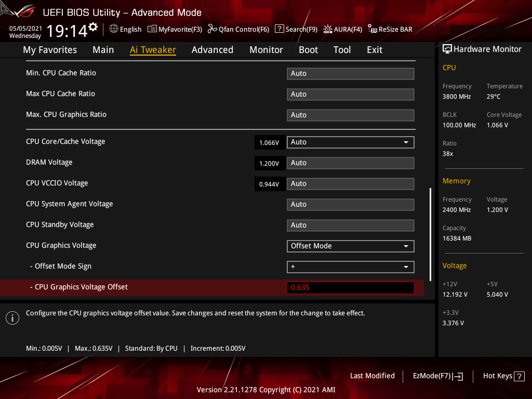
Task: Click the ReSize BAR icon
Action: [373, 29]
